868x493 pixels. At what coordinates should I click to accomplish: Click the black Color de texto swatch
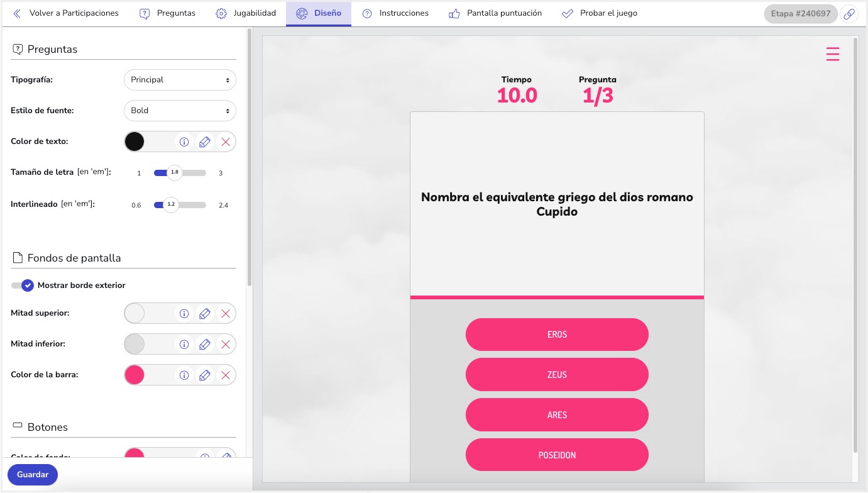[x=135, y=142]
